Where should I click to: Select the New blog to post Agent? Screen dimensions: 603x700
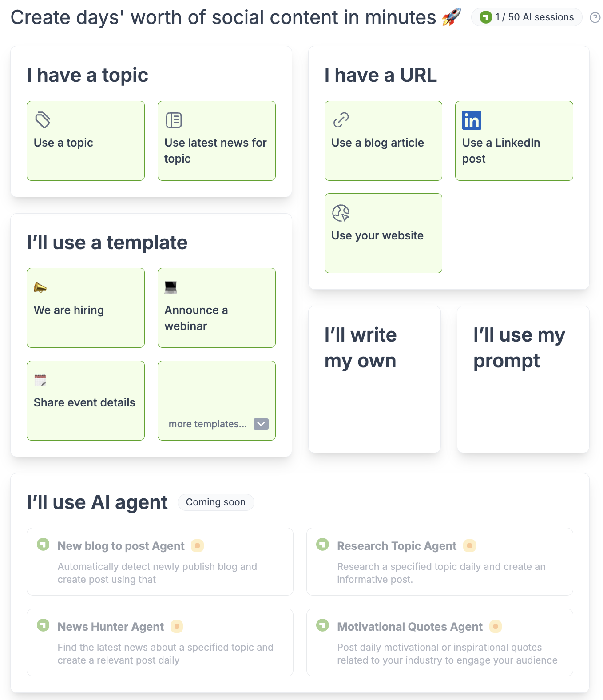tap(160, 561)
